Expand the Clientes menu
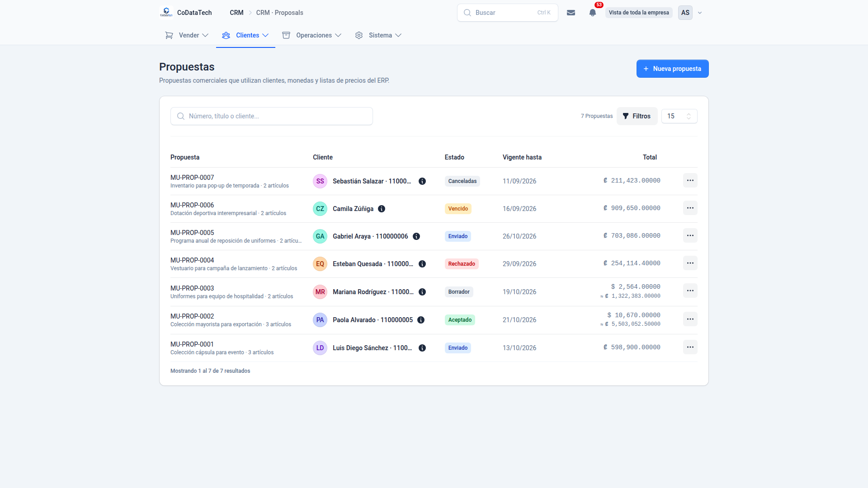Viewport: 868px width, 488px height. click(245, 35)
